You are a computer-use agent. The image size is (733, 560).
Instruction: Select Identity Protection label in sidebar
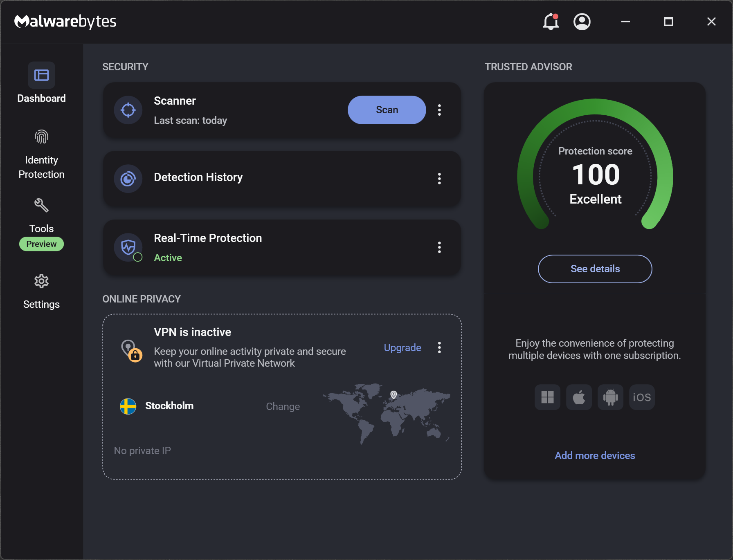[x=41, y=167]
